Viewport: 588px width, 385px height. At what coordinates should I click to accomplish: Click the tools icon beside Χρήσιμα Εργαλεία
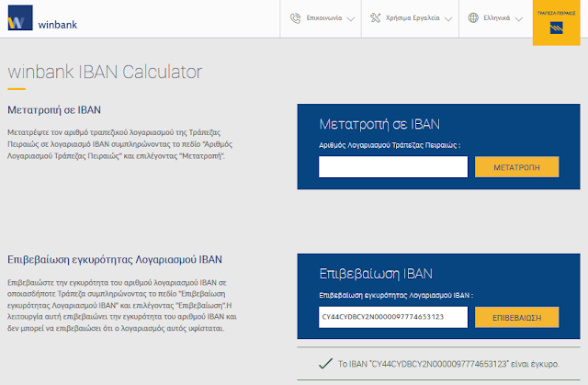pos(376,17)
